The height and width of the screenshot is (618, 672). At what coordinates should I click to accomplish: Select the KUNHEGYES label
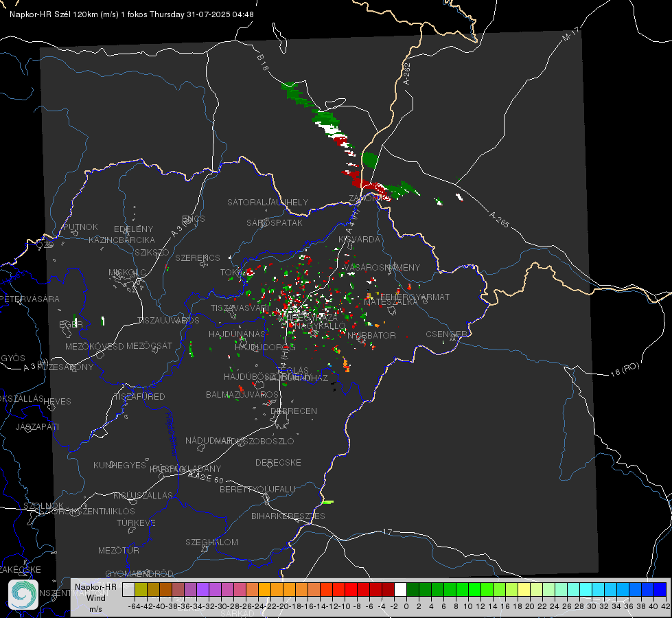[x=119, y=465]
